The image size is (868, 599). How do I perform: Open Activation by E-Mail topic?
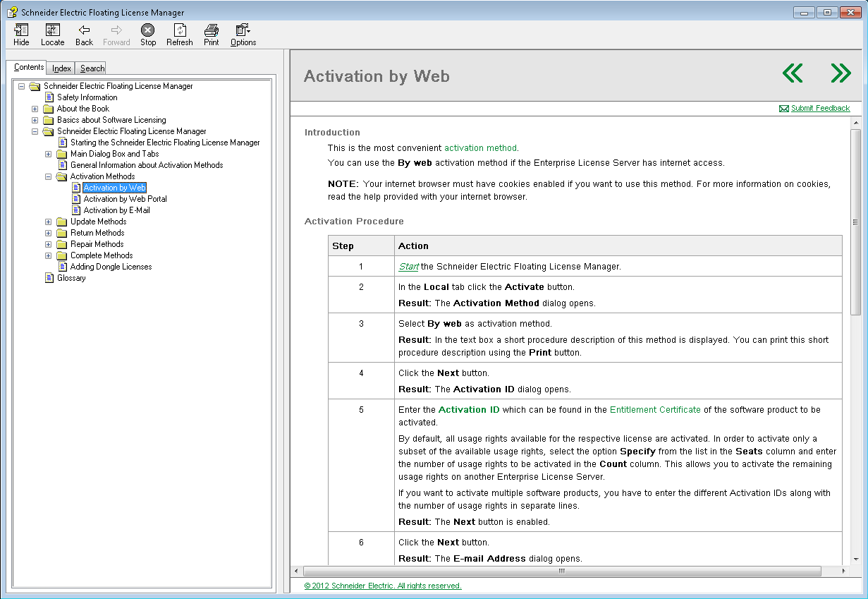116,210
